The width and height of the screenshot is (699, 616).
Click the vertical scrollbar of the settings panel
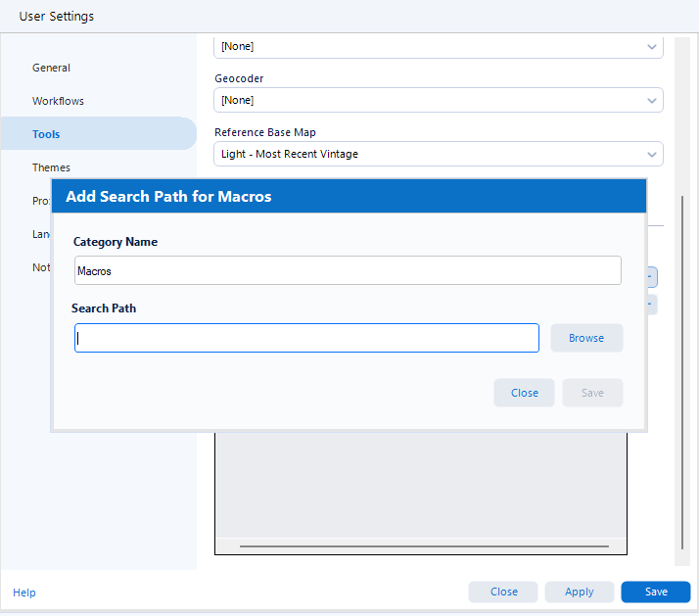[x=682, y=372]
